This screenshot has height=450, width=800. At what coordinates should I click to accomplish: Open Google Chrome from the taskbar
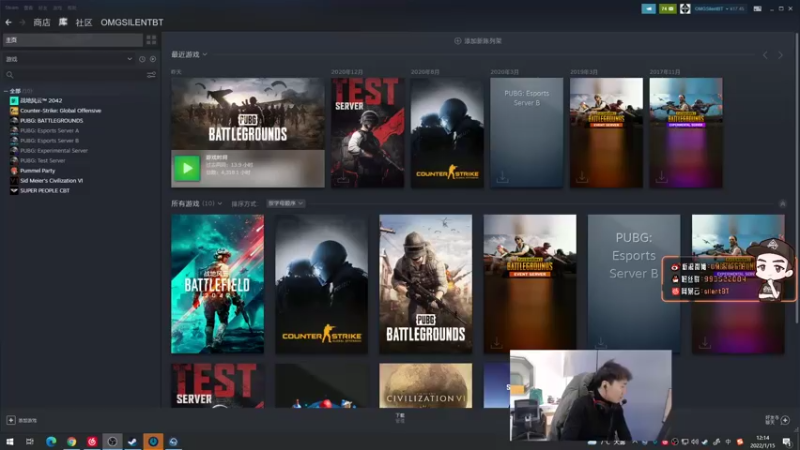coord(71,441)
